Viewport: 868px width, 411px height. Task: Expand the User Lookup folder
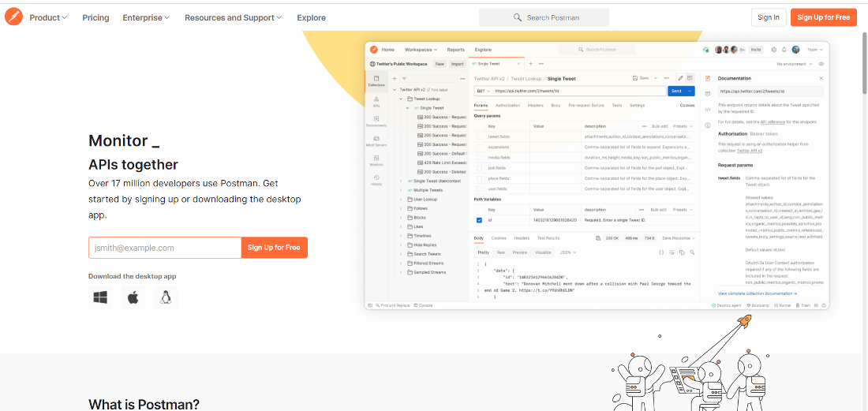click(401, 199)
